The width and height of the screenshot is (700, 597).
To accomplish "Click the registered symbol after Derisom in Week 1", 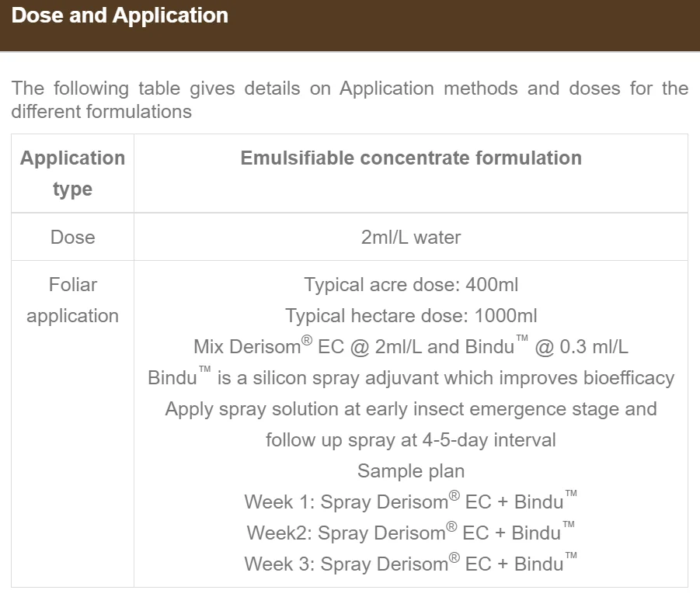I will 454,495.
